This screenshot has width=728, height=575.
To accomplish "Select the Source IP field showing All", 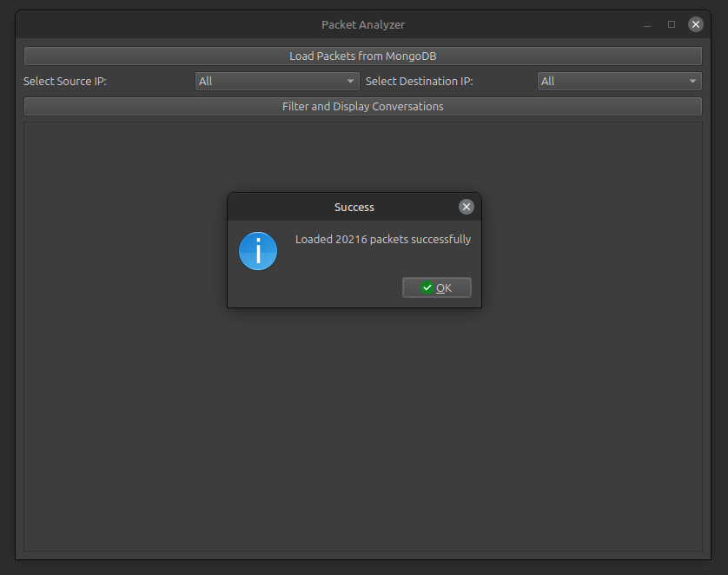I will 276,81.
